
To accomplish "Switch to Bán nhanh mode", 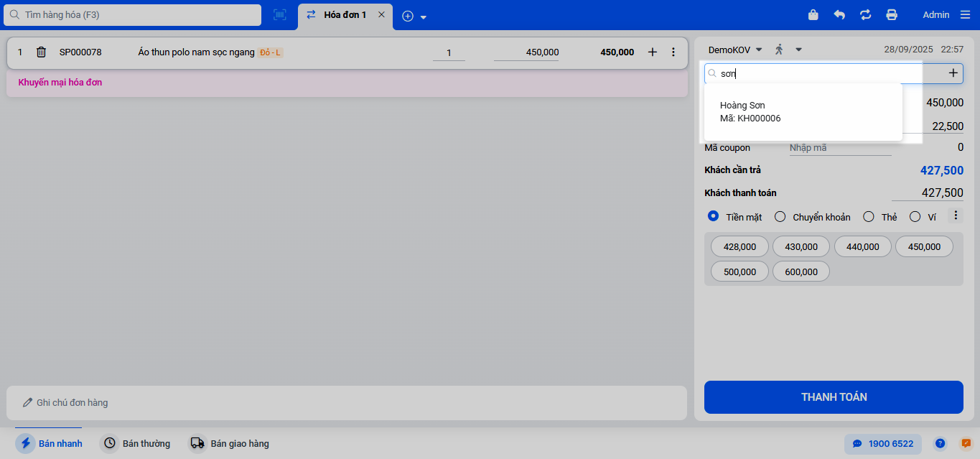I will tap(50, 443).
